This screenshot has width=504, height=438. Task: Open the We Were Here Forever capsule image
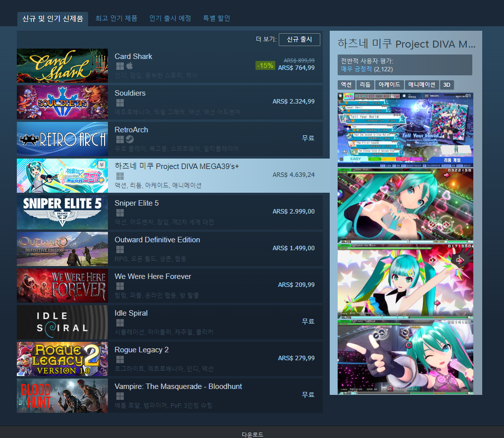(62, 285)
